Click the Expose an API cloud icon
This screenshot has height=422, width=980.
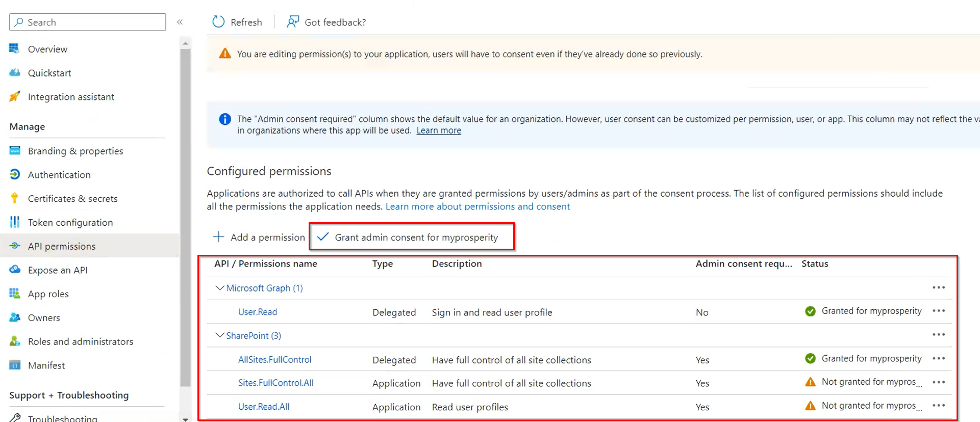click(x=15, y=269)
